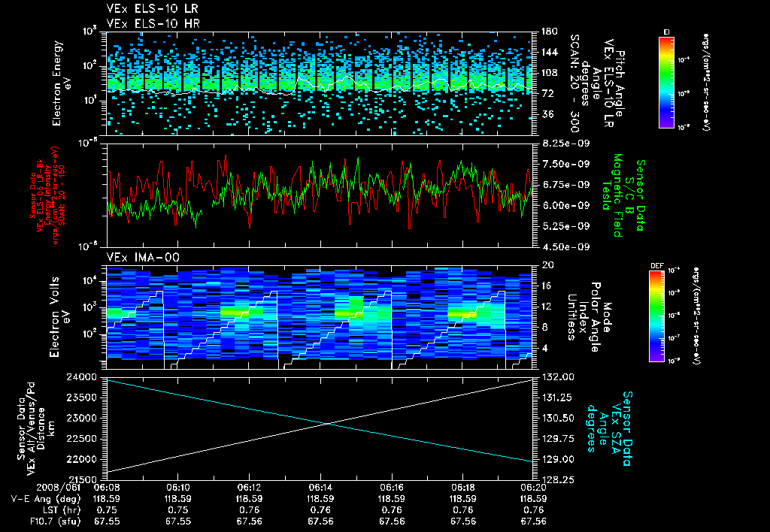The width and height of the screenshot is (770, 532).
Task: Click the LST value 0.75 under 06:08
Action: coord(107,510)
